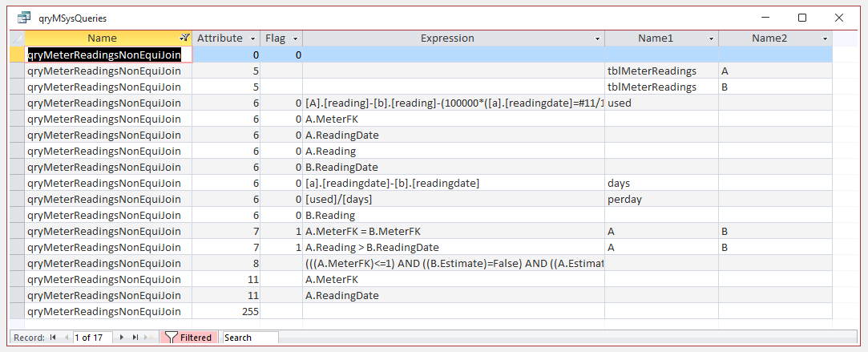Go to previous record arrow
This screenshot has width=868, height=352.
point(66,337)
